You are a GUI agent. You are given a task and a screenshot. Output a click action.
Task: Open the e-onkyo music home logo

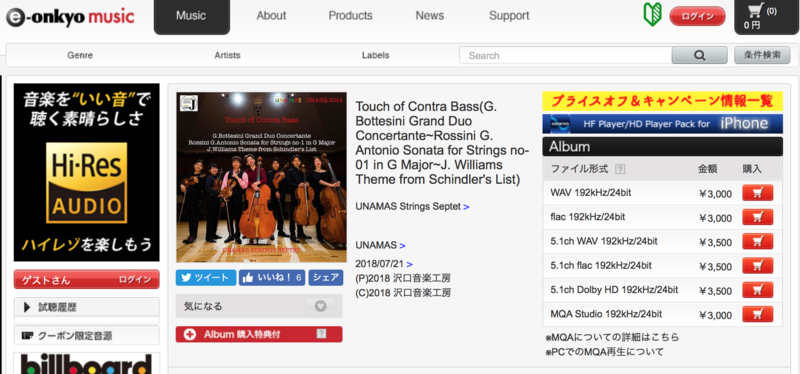pos(70,17)
